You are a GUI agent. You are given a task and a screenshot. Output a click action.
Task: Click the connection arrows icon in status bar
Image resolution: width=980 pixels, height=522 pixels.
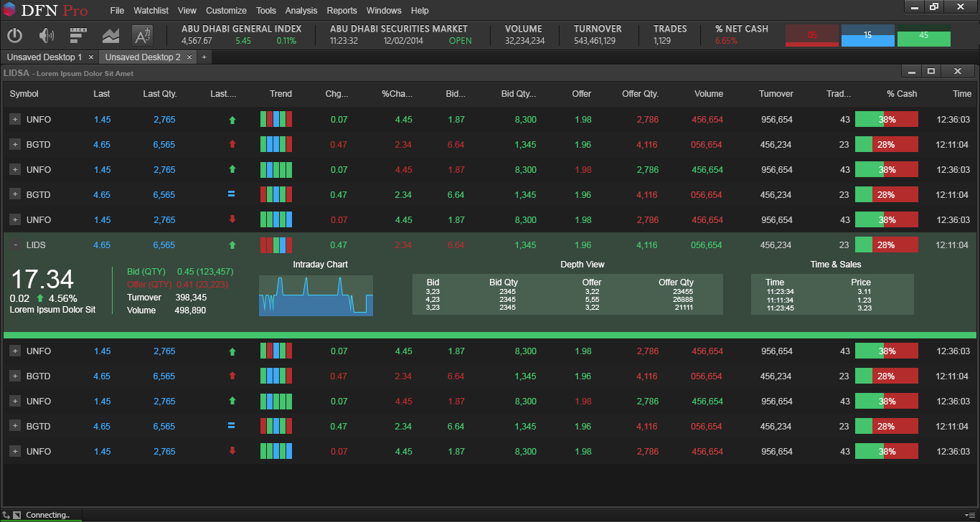[6, 515]
